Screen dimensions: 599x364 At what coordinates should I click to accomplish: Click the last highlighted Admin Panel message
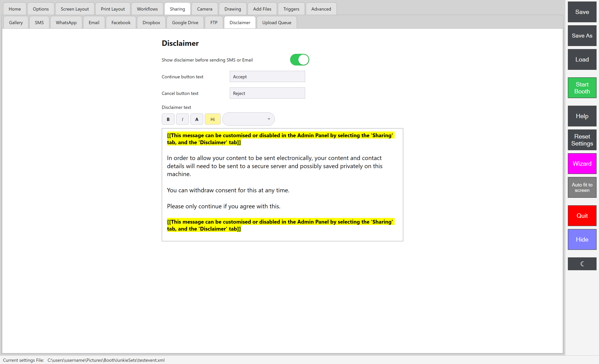click(280, 225)
